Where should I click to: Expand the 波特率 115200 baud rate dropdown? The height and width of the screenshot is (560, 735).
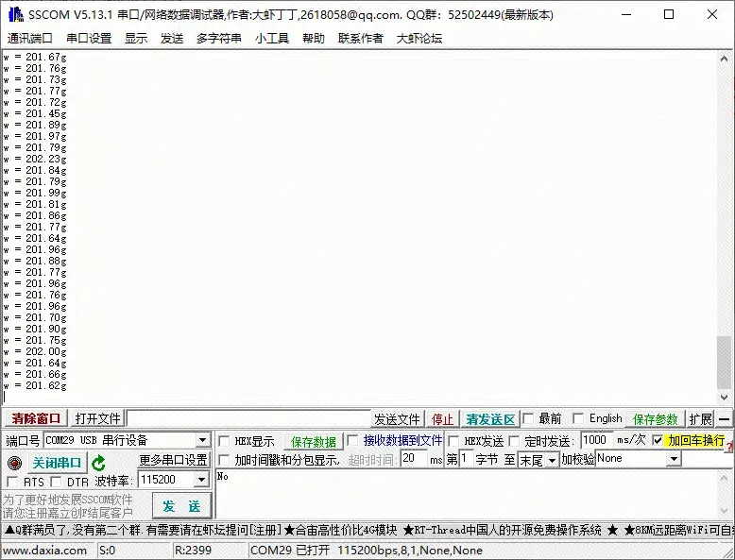pyautogui.click(x=200, y=481)
